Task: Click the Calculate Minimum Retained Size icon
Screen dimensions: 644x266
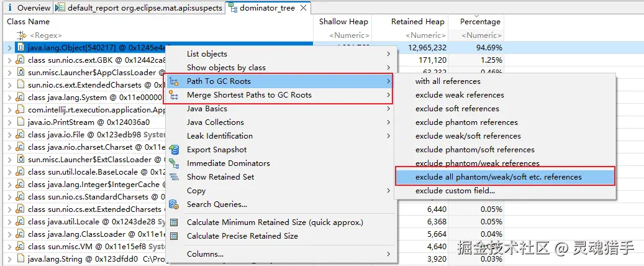Action: [174, 222]
